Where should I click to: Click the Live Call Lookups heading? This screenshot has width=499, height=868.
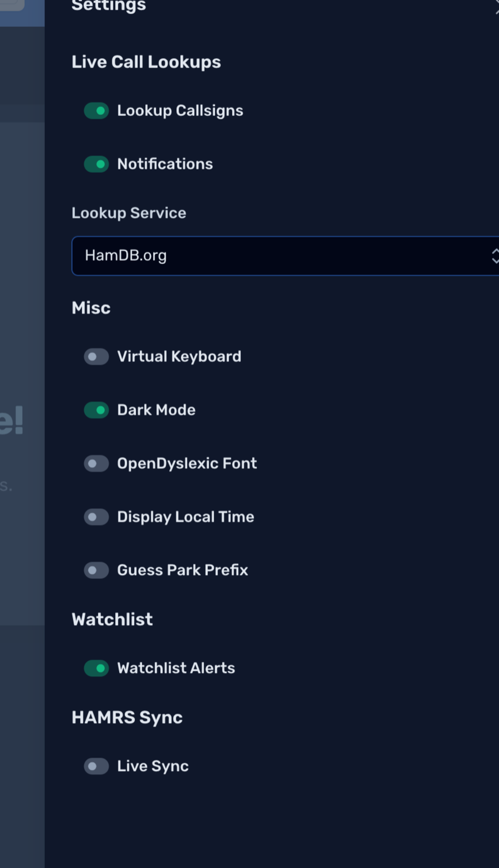146,62
